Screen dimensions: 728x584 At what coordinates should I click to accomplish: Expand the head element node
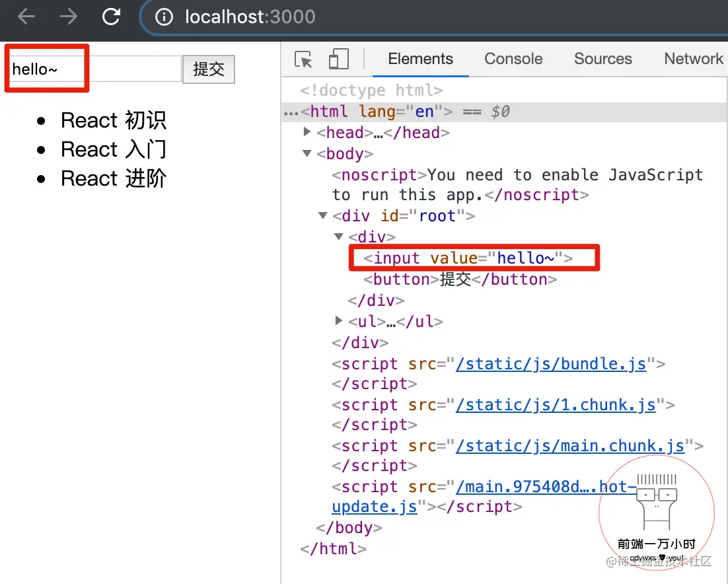point(307,132)
